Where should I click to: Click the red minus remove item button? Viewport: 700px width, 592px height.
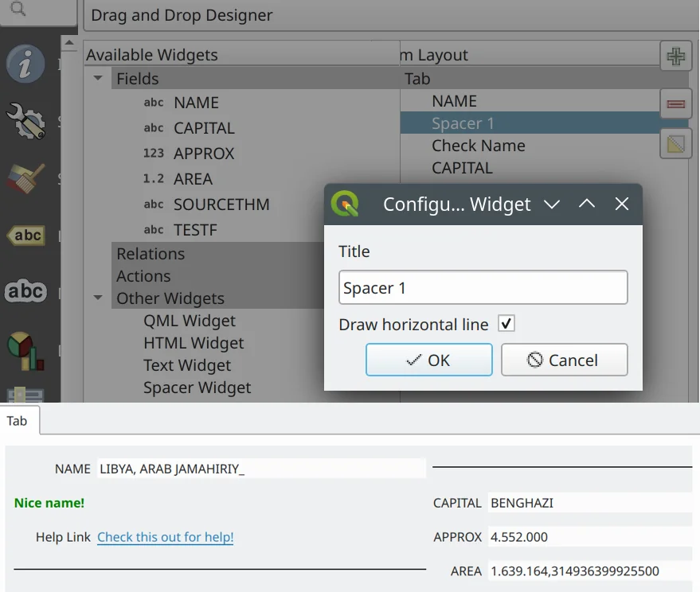675,103
